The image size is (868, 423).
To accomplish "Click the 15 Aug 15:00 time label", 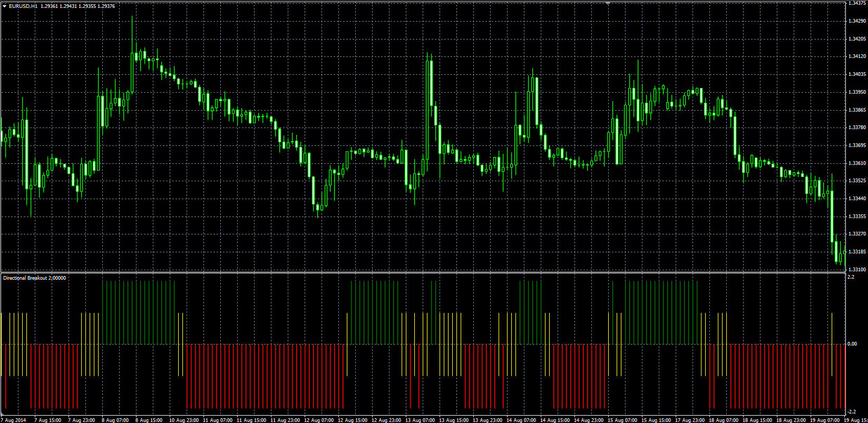I will (656, 420).
